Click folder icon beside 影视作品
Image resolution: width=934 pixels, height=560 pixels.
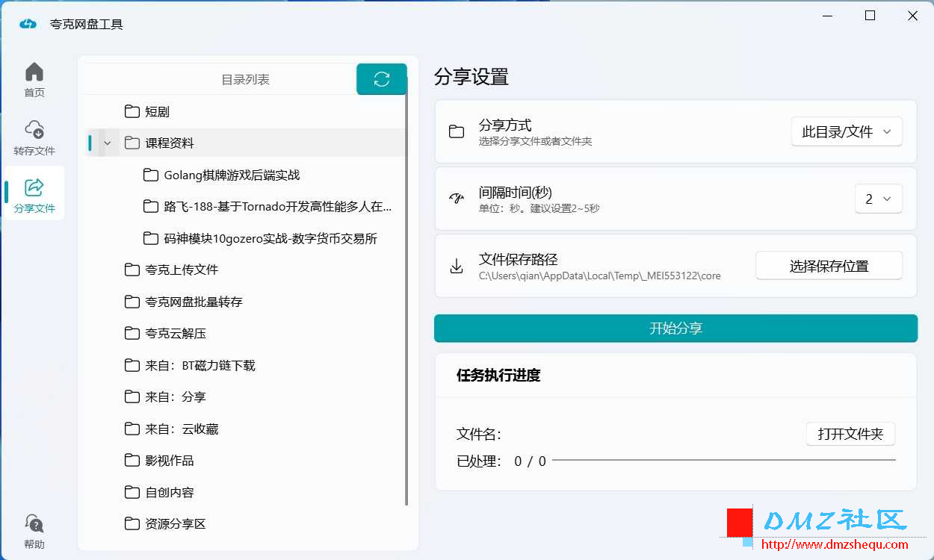coord(132,460)
